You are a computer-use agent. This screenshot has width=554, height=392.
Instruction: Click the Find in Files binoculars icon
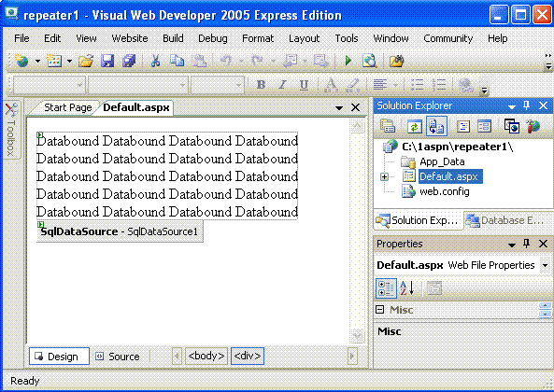396,61
